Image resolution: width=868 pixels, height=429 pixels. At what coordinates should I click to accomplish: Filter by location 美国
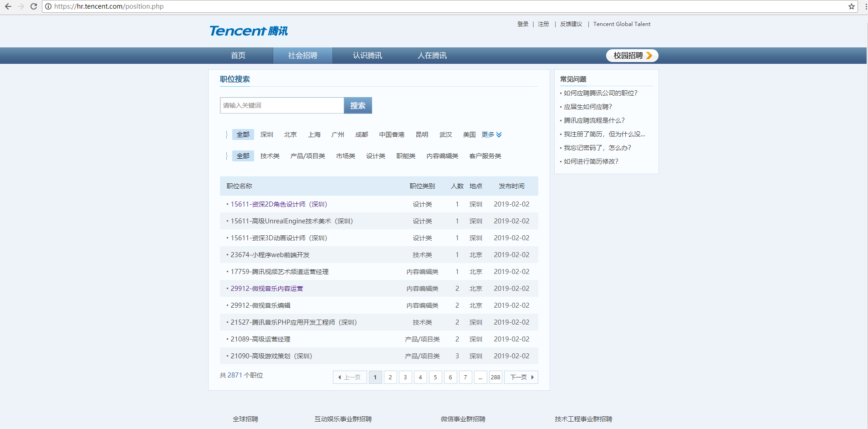(469, 134)
